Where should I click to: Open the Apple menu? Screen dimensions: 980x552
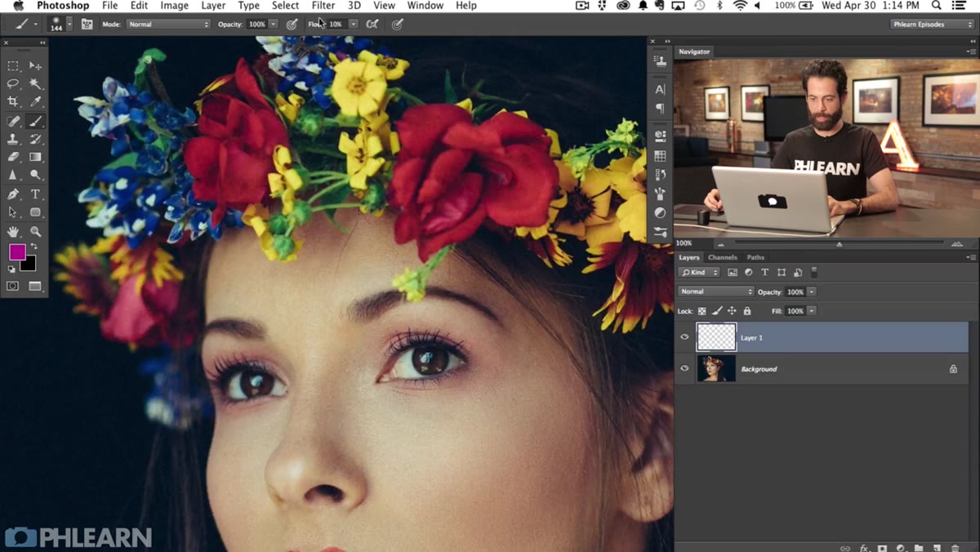click(18, 6)
